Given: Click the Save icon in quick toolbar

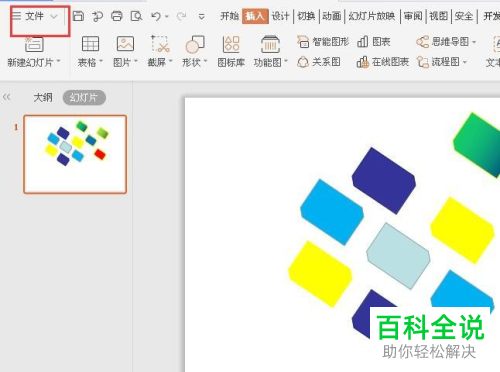Looking at the screenshot, I should tap(78, 16).
